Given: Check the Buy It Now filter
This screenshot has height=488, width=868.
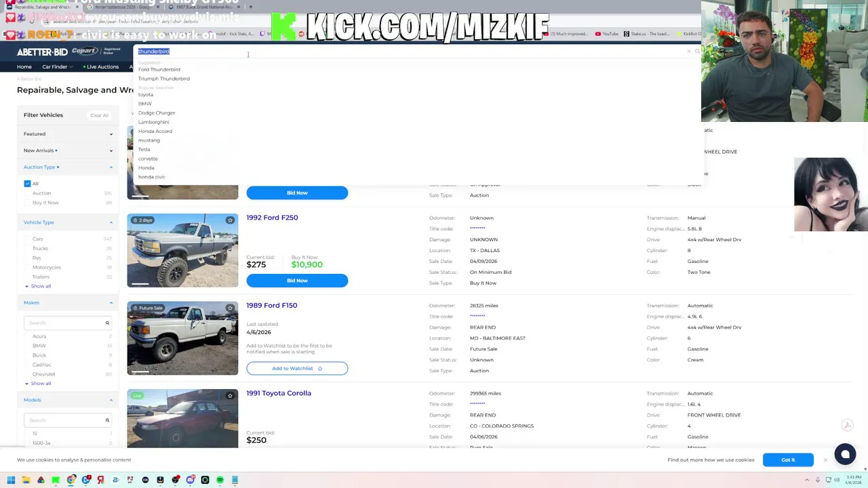Looking at the screenshot, I should pos(27,203).
